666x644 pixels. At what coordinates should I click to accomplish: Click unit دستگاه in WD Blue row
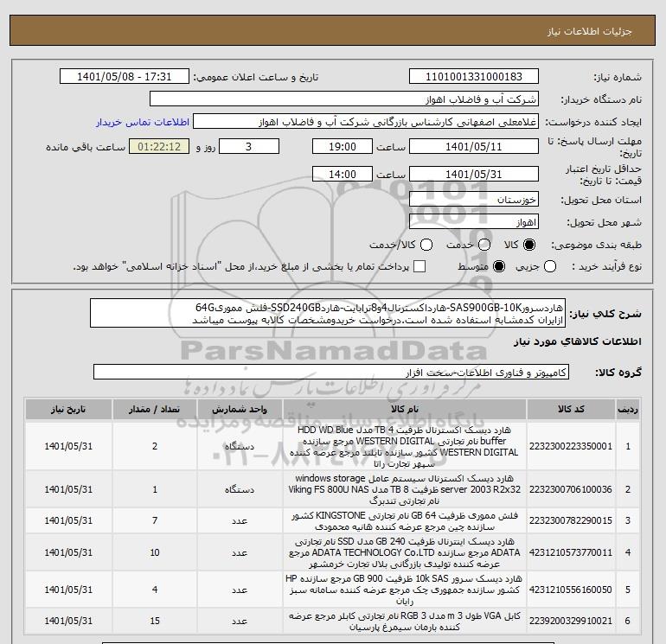point(240,446)
